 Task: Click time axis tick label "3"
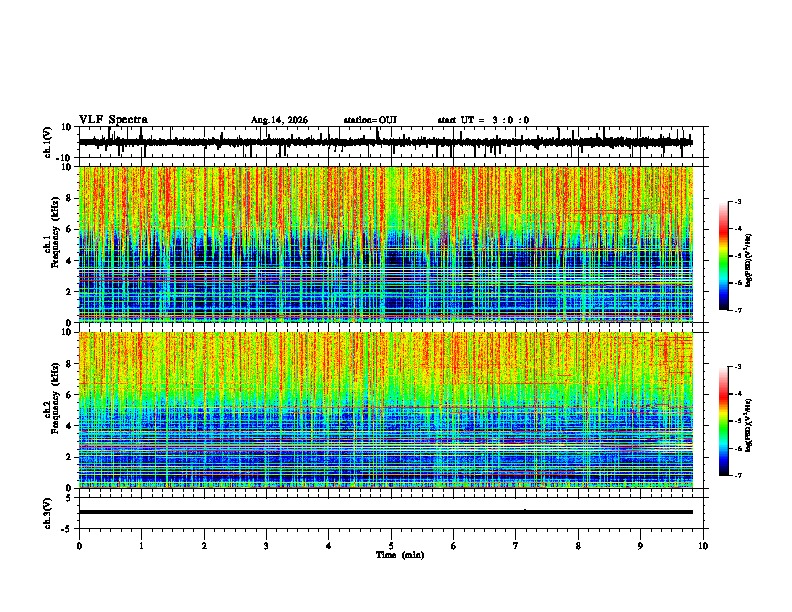point(266,546)
